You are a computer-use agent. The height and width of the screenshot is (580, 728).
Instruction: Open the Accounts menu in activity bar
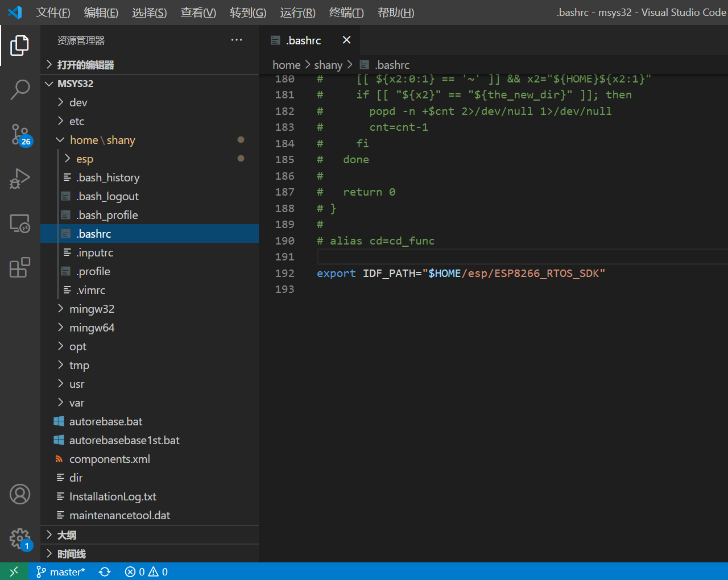(20, 494)
